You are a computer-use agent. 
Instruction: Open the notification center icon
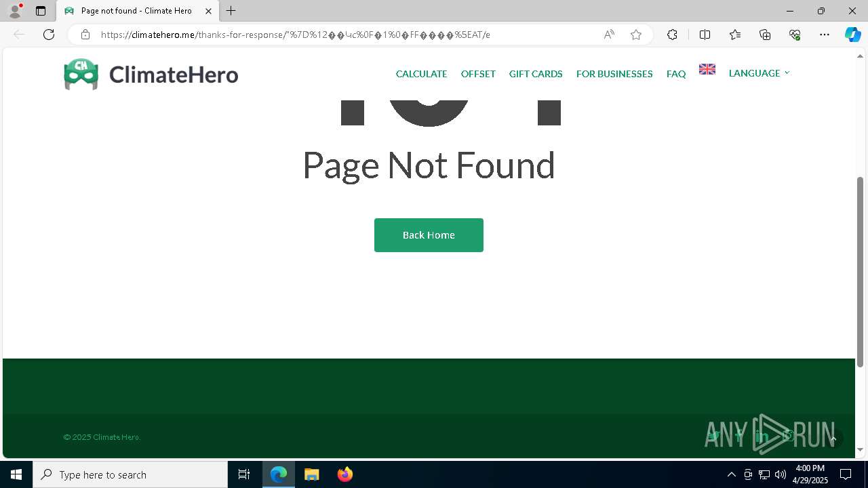tap(846, 474)
